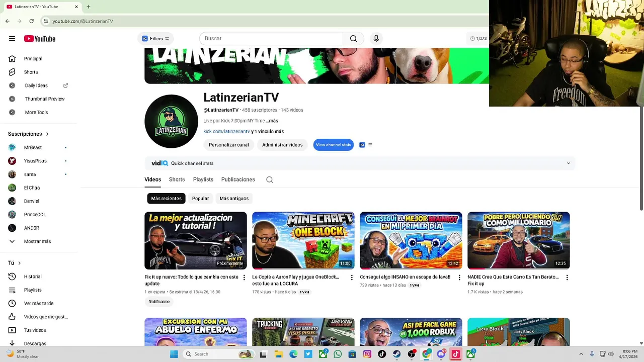Click View channel stats
The width and height of the screenshot is (644, 362).
[x=334, y=145]
